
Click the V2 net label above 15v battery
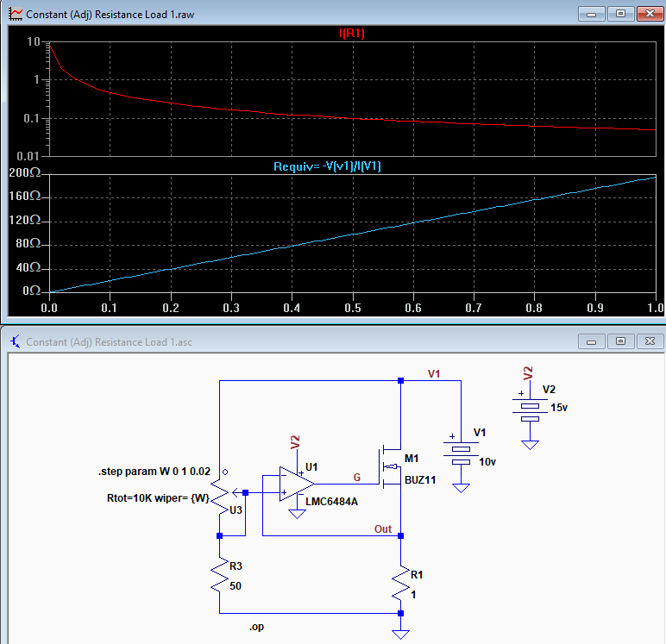pos(527,373)
